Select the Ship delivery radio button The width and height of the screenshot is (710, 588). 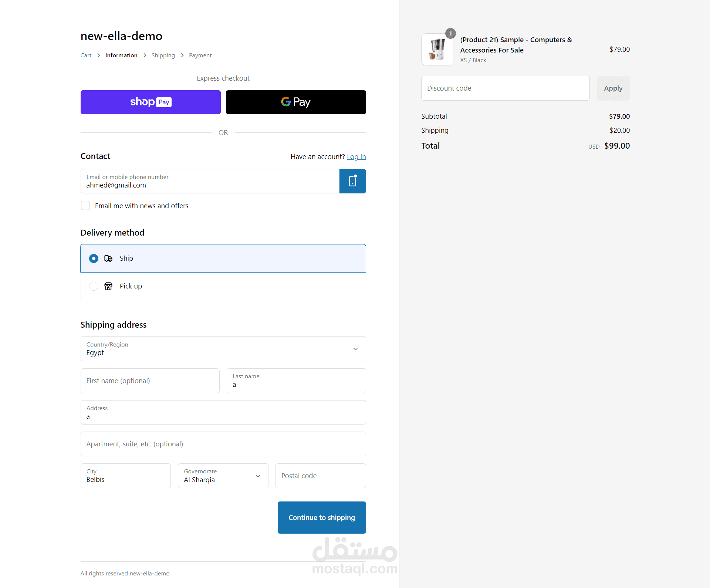[94, 258]
